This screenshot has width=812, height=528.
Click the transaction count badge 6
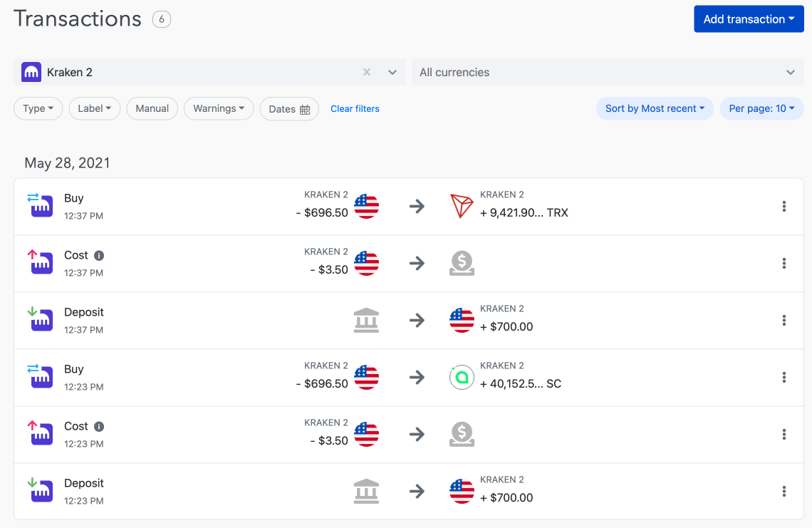click(x=162, y=20)
